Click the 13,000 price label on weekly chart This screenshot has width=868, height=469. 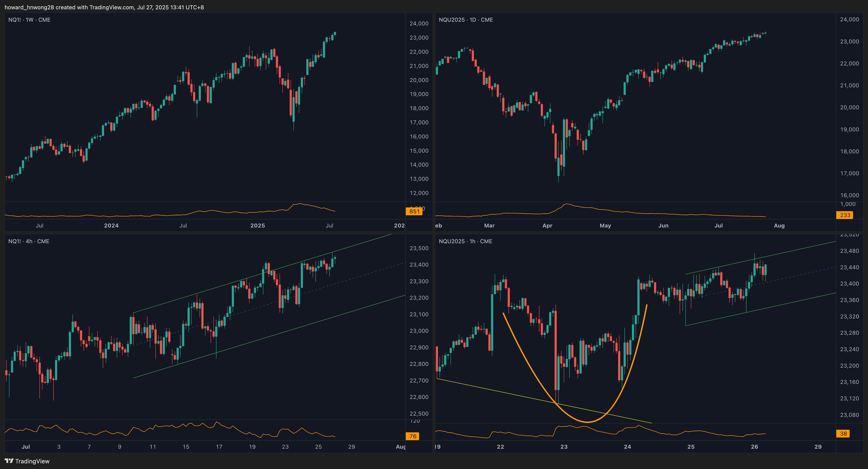pyautogui.click(x=419, y=179)
